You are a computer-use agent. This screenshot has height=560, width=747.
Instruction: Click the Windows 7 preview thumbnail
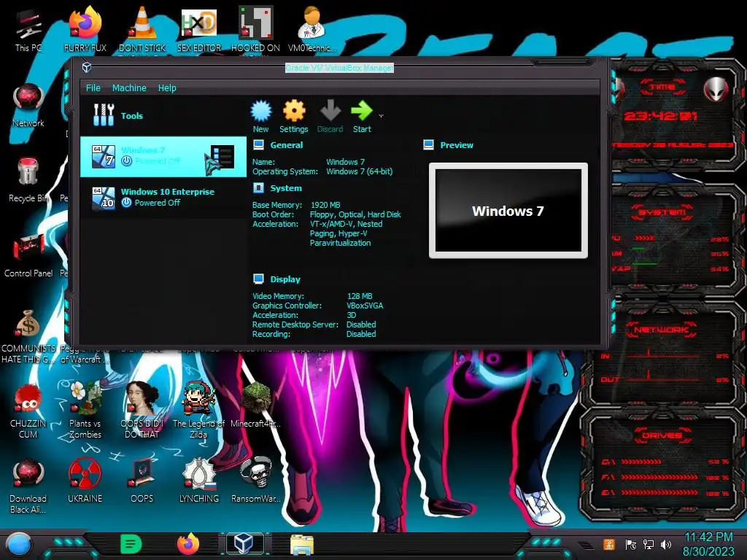click(x=508, y=211)
